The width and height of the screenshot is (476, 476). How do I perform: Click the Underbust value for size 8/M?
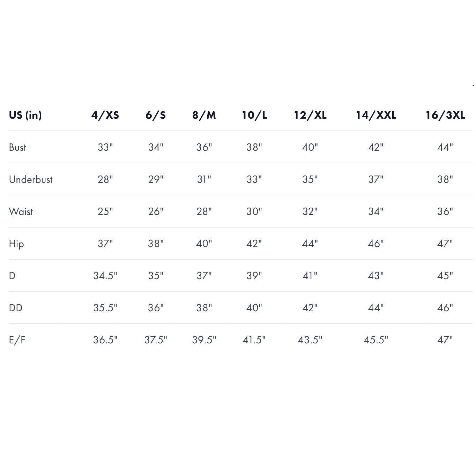click(204, 179)
